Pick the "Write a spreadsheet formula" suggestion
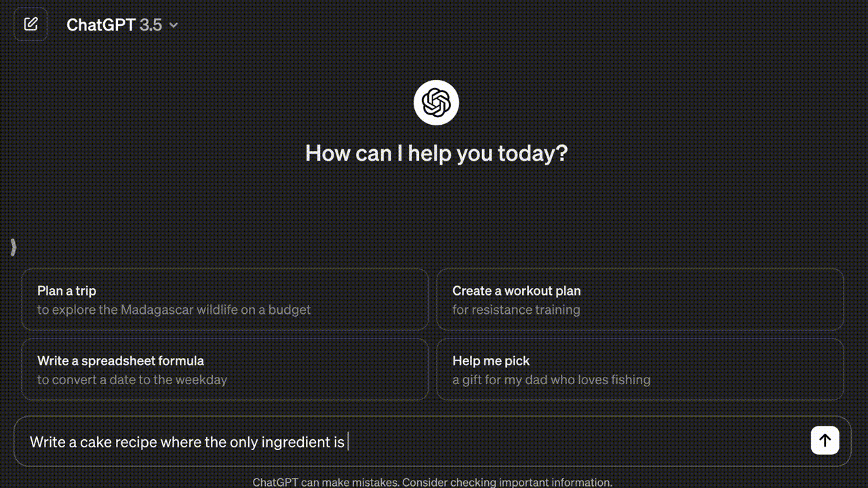The image size is (868, 488). 121,361
